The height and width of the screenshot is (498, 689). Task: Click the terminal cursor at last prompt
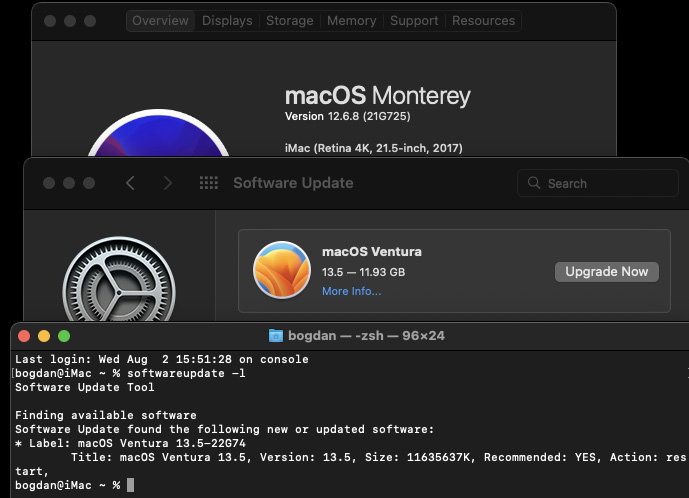click(131, 485)
